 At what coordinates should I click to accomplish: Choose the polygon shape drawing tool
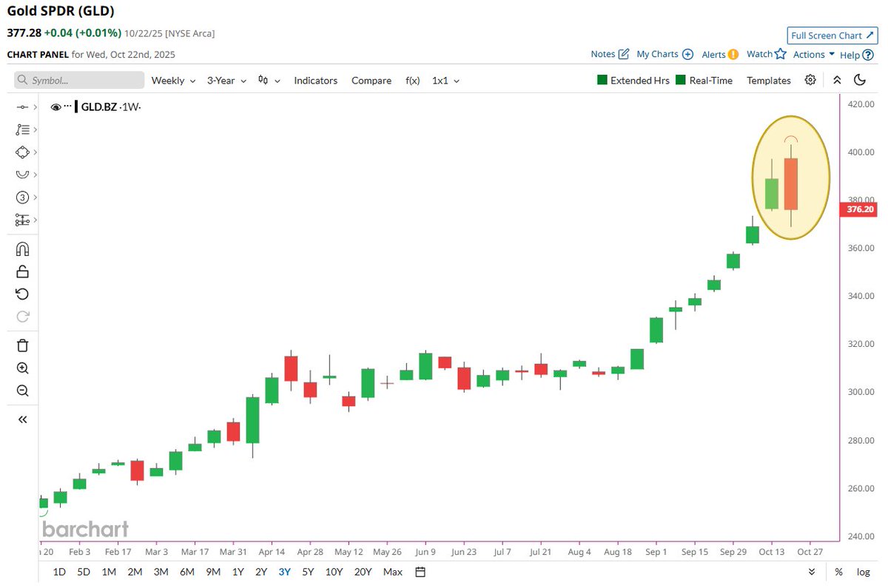pyautogui.click(x=21, y=152)
